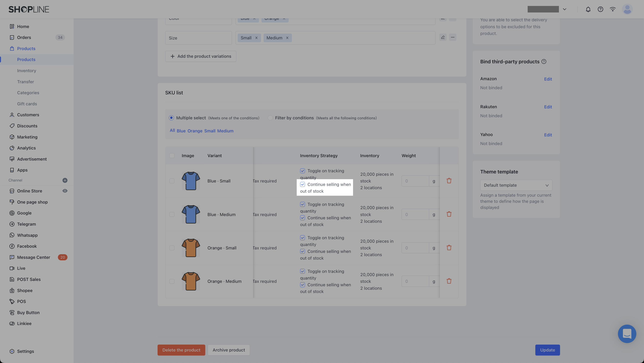The width and height of the screenshot is (644, 363).
Task: Select the Filter by conditions radio button
Action: (x=270, y=118)
